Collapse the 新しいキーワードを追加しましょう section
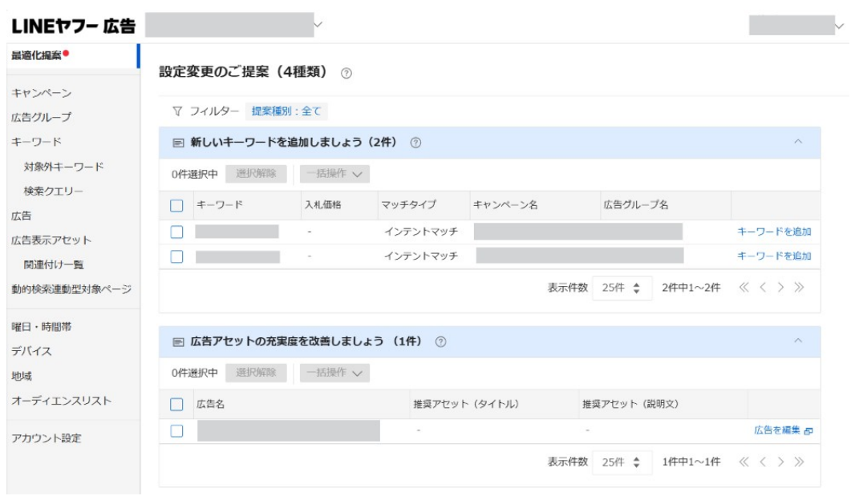The image size is (855, 504). coord(798,142)
